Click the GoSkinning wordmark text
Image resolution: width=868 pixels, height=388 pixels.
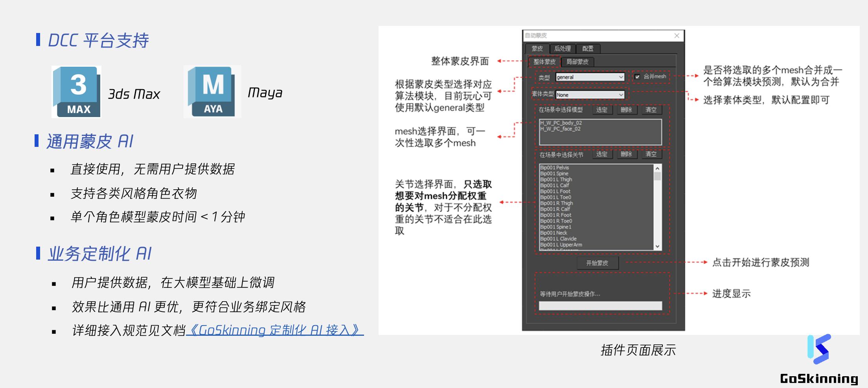[x=819, y=379]
